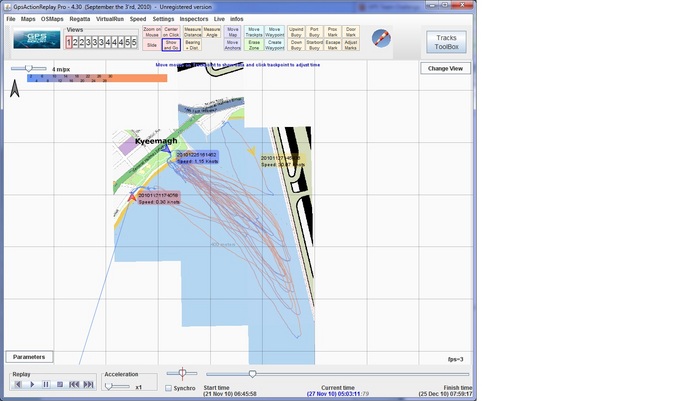Adjust the map zoom slider

pyautogui.click(x=29, y=68)
